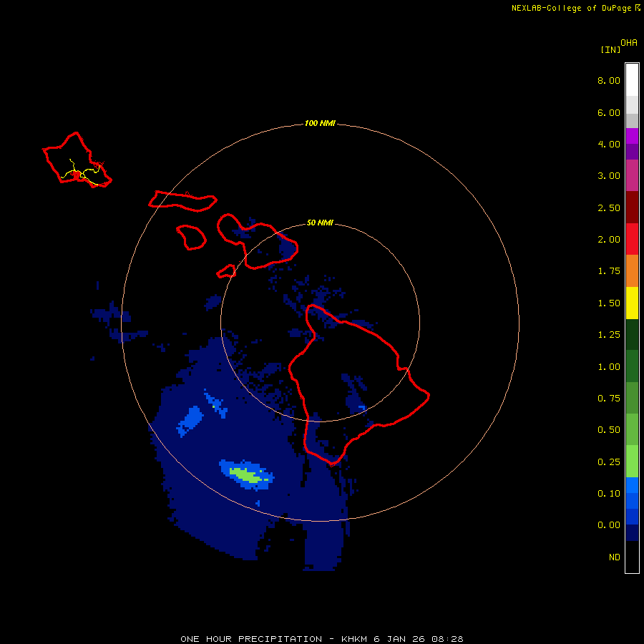Image resolution: width=644 pixels, height=644 pixels.
Task: Click the yellow color bar segment
Action: pos(632,303)
